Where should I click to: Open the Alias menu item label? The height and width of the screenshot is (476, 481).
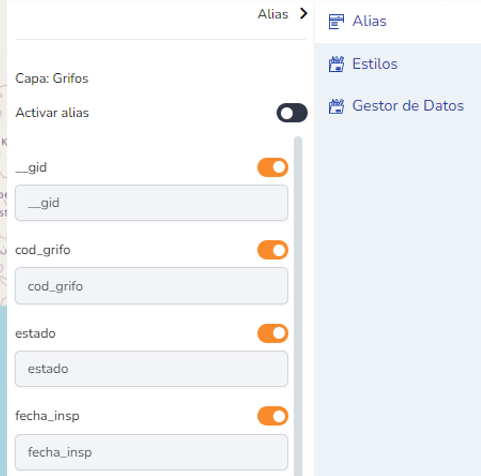tap(369, 21)
